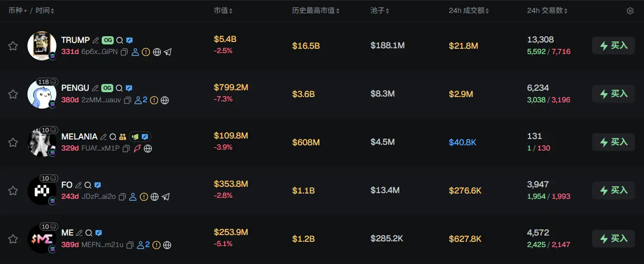The width and height of the screenshot is (644, 264).
Task: Open the table settings gear
Action: point(630,11)
